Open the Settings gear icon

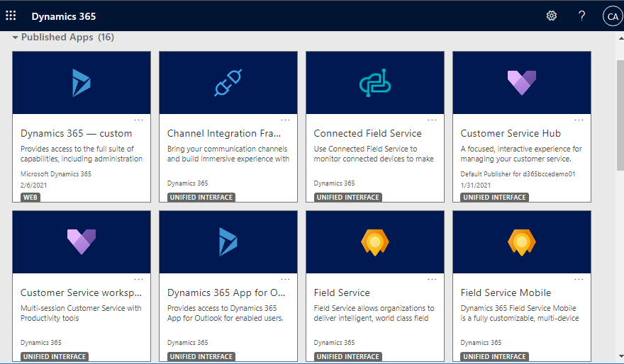click(551, 16)
